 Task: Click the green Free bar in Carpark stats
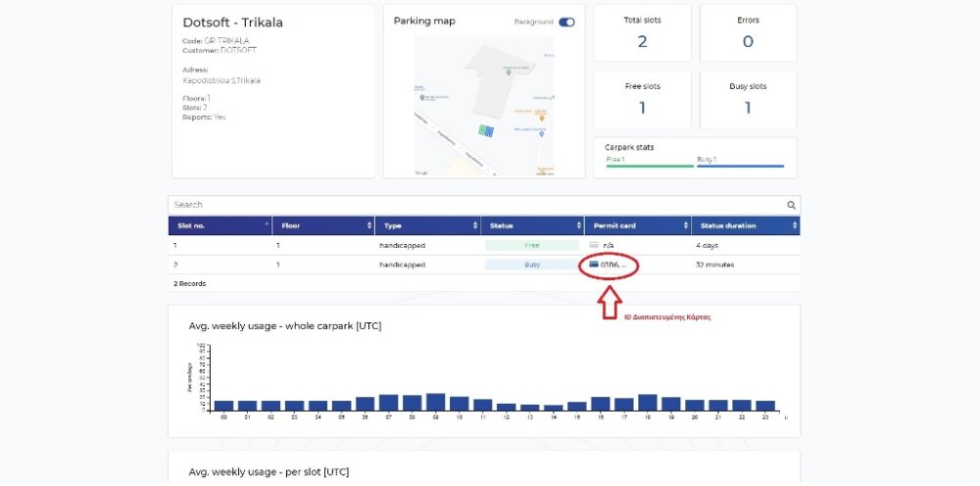click(649, 166)
